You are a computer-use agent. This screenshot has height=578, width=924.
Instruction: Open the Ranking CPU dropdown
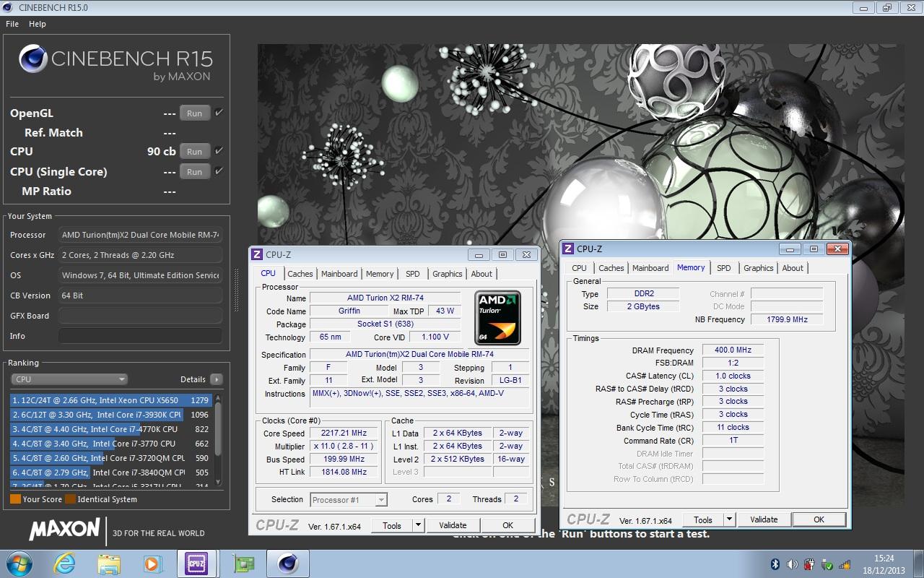click(69, 379)
